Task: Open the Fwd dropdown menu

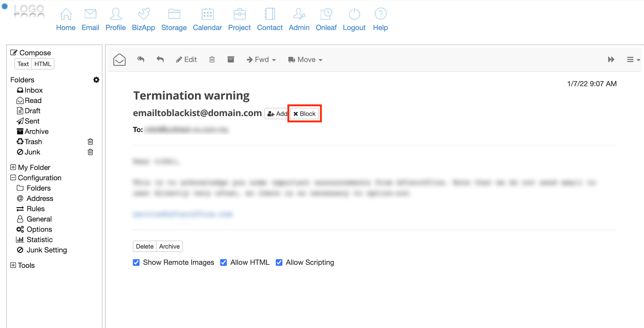Action: point(261,59)
